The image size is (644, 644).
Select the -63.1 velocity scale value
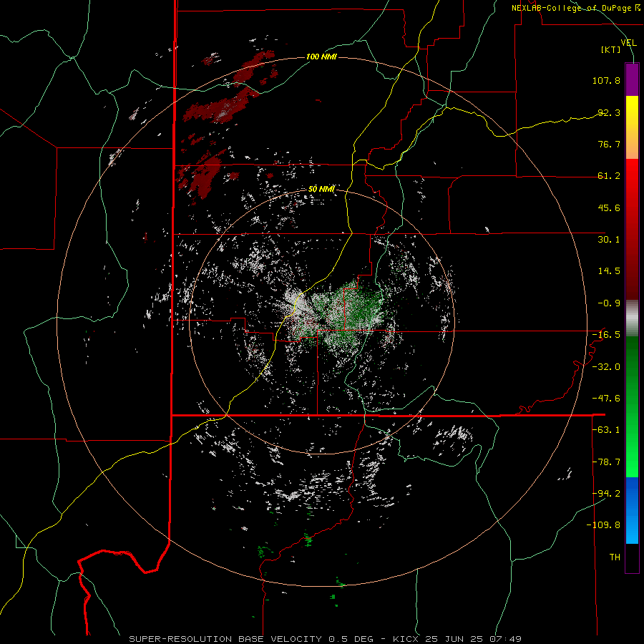606,430
